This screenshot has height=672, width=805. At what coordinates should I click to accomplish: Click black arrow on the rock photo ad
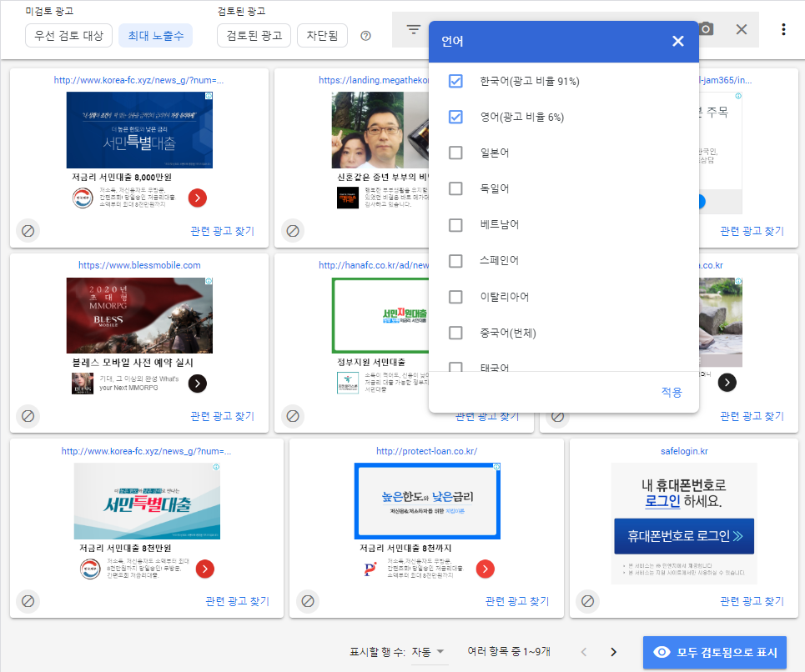(x=727, y=382)
